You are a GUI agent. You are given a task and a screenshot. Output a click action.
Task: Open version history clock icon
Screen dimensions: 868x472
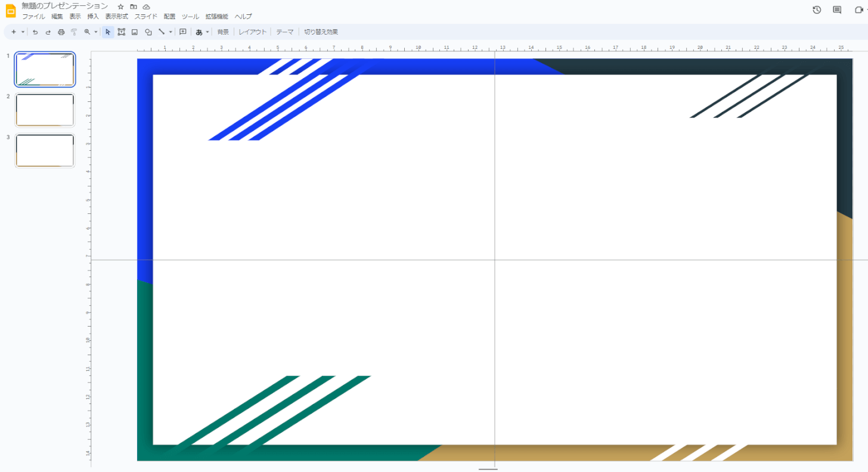pos(817,10)
